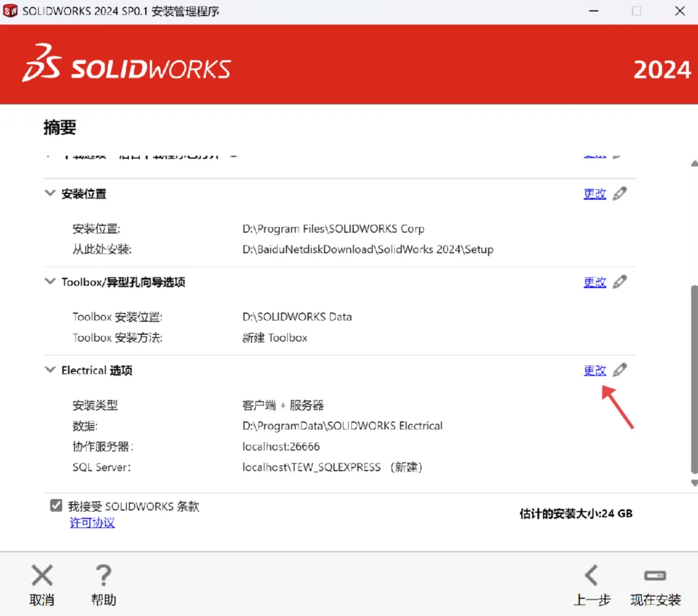Click the 从此处安装: label
Image resolution: width=698 pixels, height=616 pixels.
(x=102, y=250)
